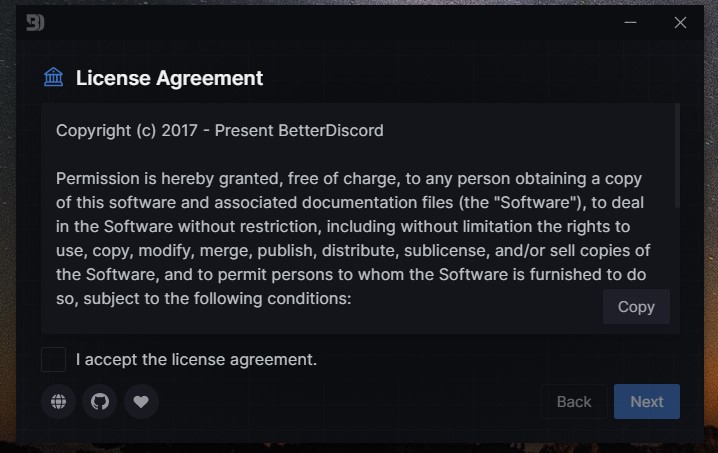Click the heart donate icon
718x453 pixels.
(x=141, y=402)
